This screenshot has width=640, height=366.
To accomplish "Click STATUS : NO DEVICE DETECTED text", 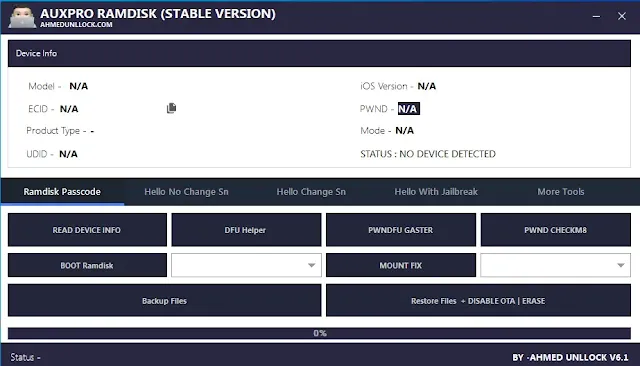I will 428,154.
